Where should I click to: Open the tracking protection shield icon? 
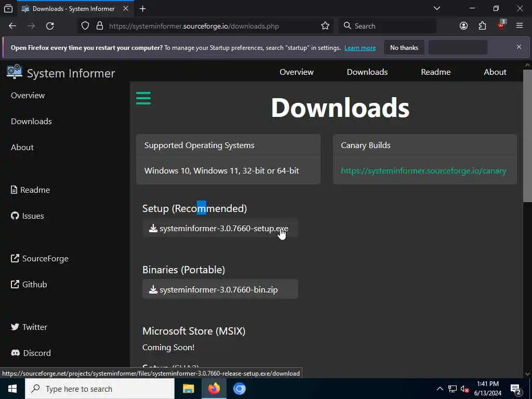pyautogui.click(x=85, y=26)
